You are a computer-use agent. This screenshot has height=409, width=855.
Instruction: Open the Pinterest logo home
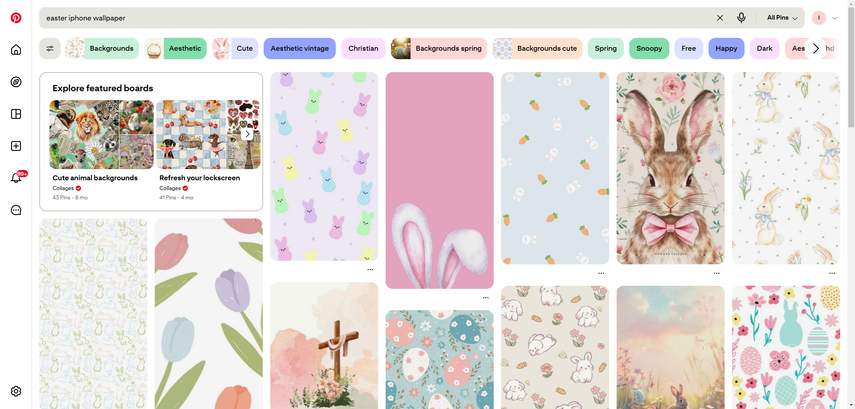[16, 17]
